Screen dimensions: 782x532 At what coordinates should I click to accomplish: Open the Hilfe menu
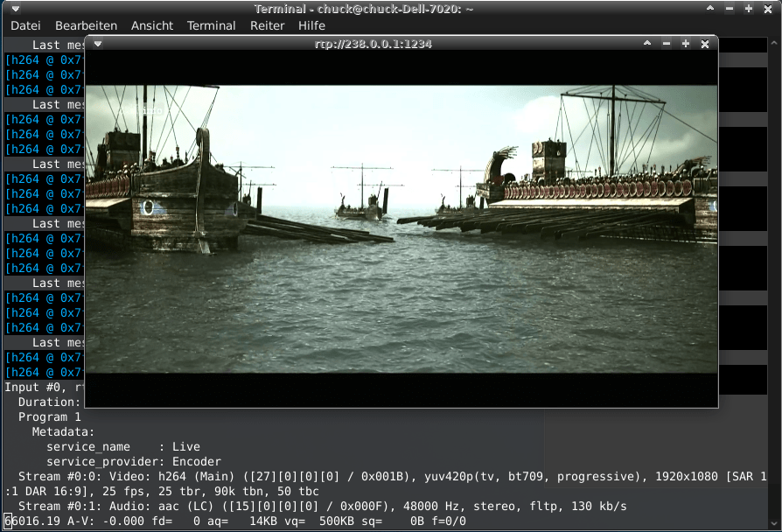coord(311,25)
